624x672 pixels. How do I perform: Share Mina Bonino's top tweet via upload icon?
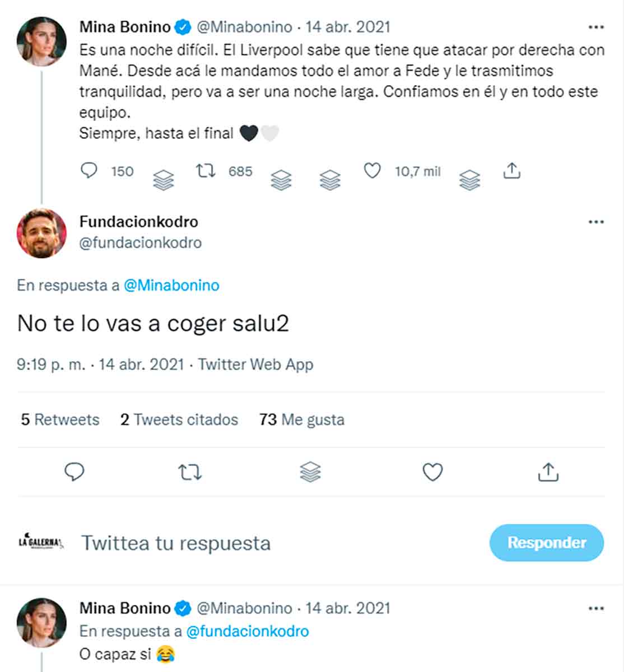pos(511,170)
